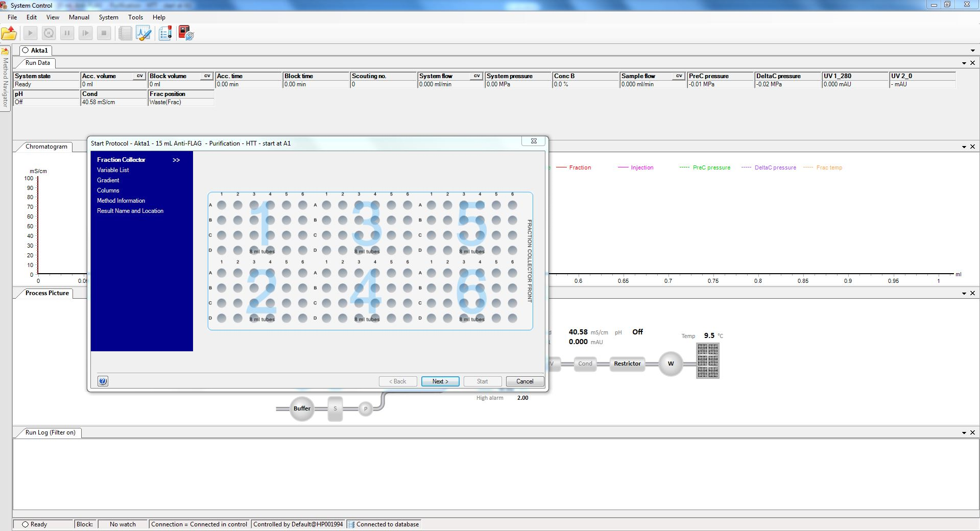This screenshot has height=531, width=980.
Task: Select the Chromatogram tab
Action: 46,147
